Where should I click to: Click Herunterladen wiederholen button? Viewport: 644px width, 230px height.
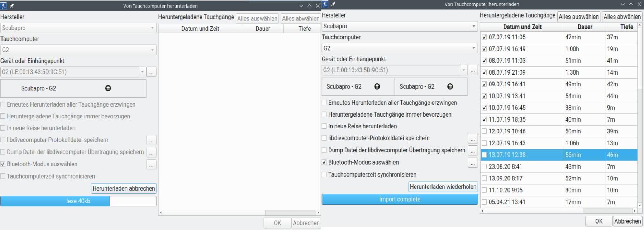coord(443,187)
